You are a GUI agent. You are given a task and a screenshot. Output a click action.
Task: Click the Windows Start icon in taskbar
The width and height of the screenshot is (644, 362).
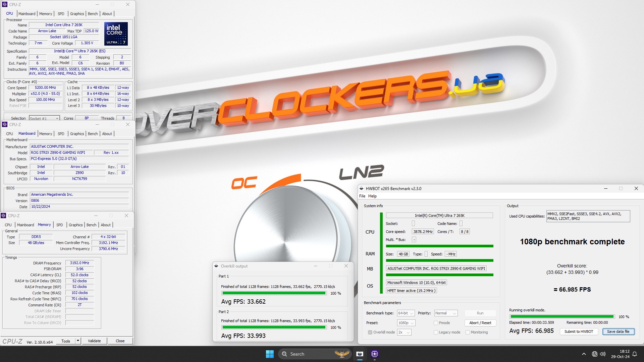270,354
